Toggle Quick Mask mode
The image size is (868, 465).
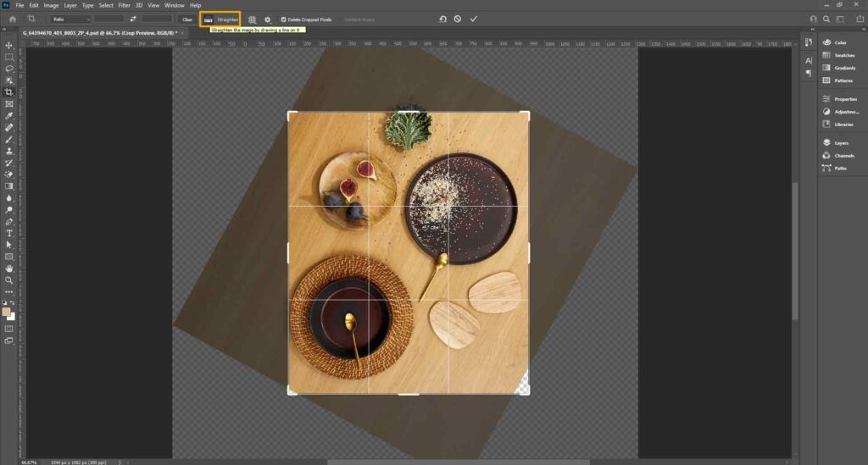pyautogui.click(x=8, y=329)
